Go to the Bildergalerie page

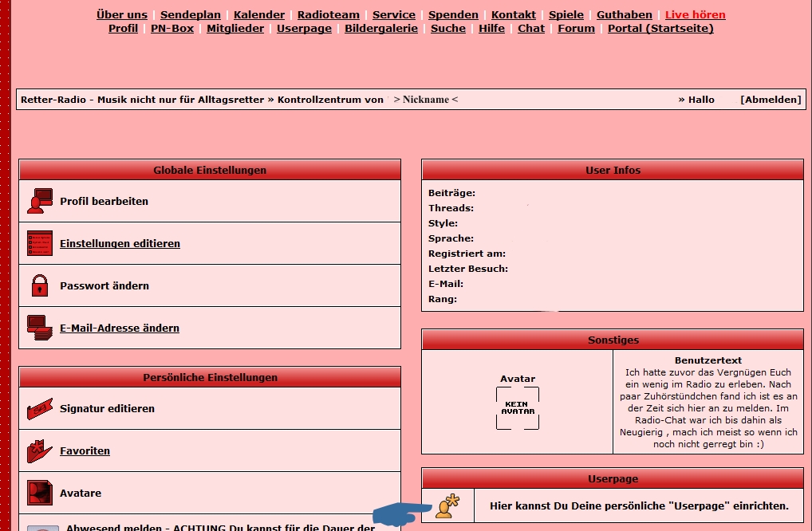pos(381,28)
